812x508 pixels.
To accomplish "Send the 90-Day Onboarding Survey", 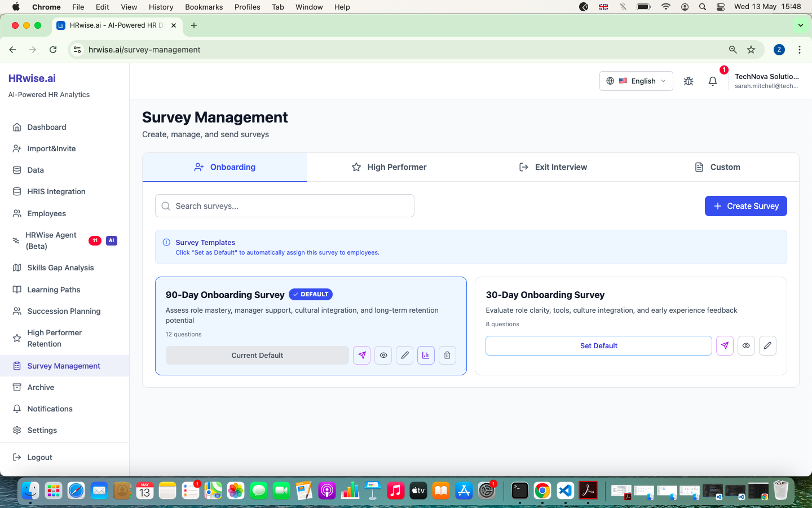I will coord(362,356).
